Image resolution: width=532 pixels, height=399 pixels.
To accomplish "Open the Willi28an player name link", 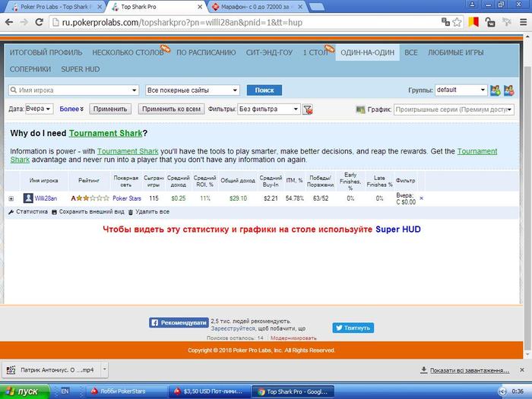I will point(46,198).
